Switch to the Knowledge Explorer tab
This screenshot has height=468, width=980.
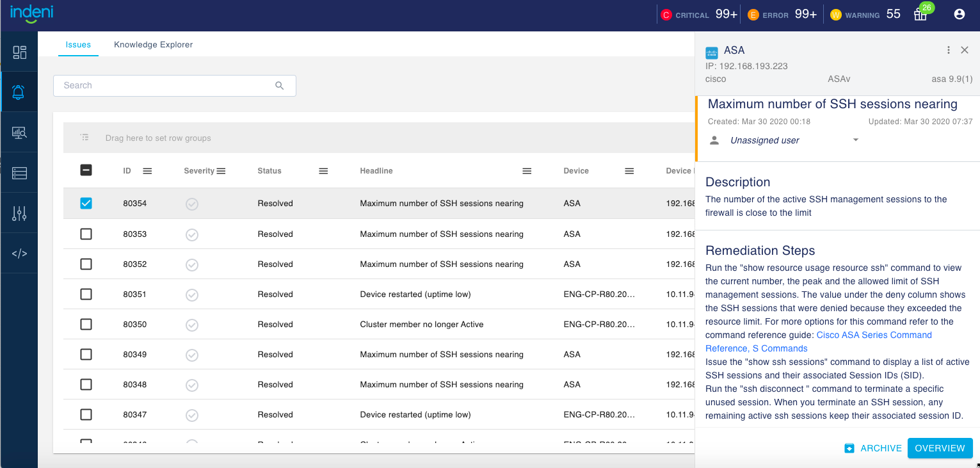(x=153, y=45)
